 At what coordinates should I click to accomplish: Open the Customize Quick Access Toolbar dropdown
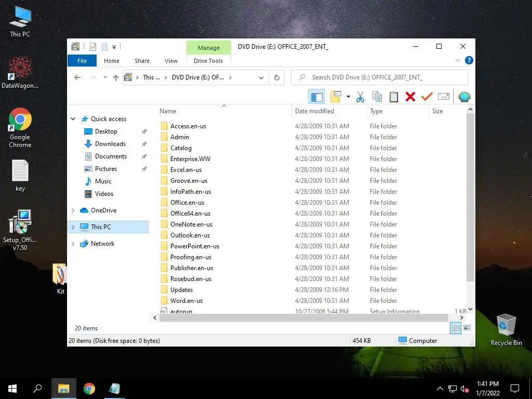[x=114, y=47]
